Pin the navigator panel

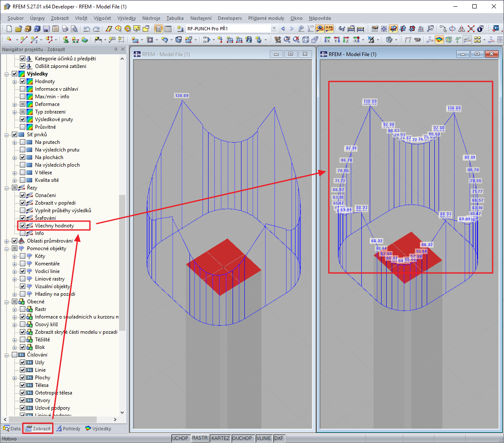(116, 49)
